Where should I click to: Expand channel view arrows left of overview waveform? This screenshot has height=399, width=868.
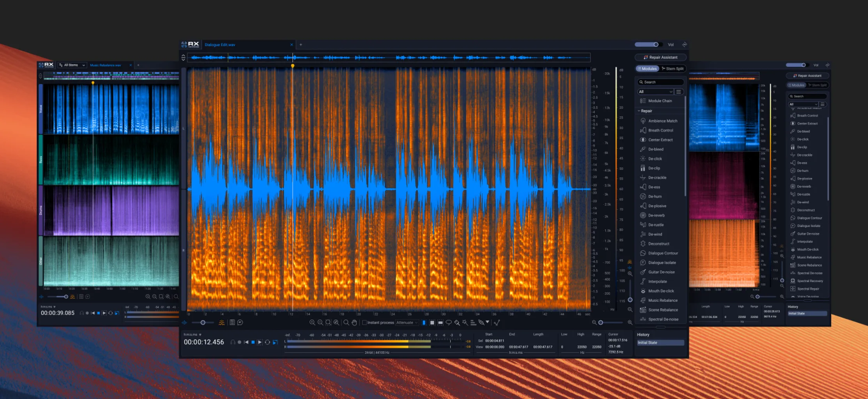coord(183,58)
